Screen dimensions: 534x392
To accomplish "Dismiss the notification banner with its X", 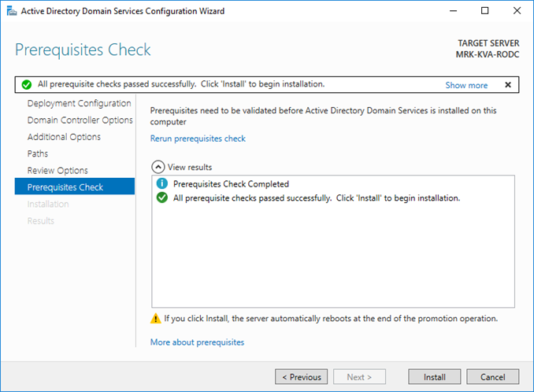I will pos(508,85).
